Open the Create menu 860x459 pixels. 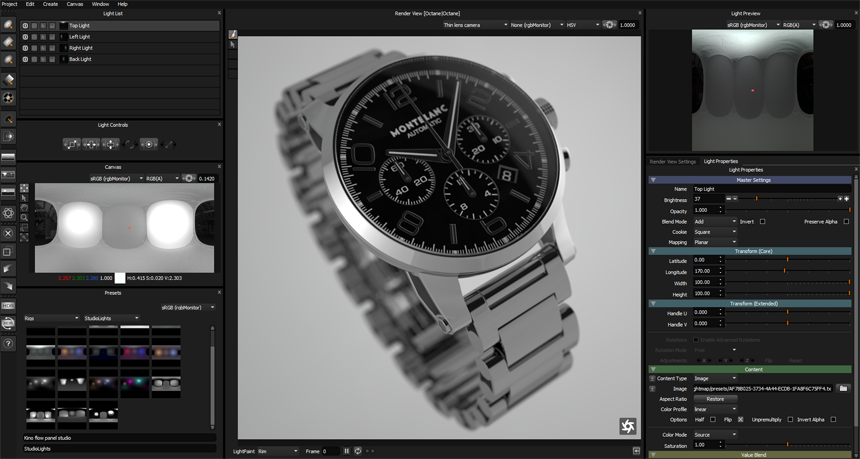click(50, 4)
